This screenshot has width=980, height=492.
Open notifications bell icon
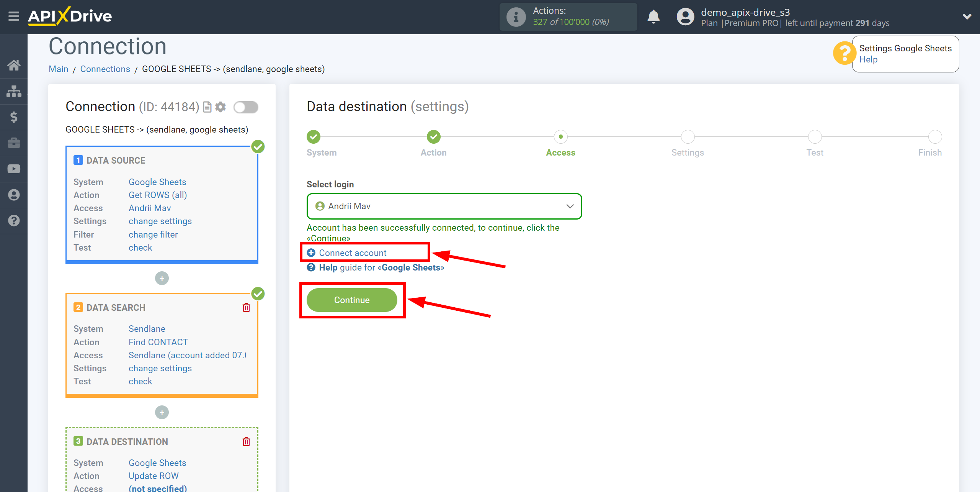[x=653, y=17]
